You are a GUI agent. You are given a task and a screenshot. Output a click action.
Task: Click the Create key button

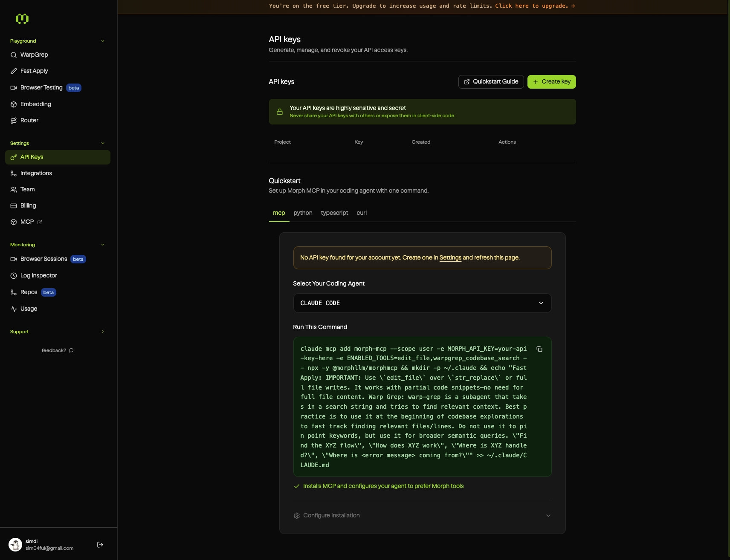pos(551,82)
